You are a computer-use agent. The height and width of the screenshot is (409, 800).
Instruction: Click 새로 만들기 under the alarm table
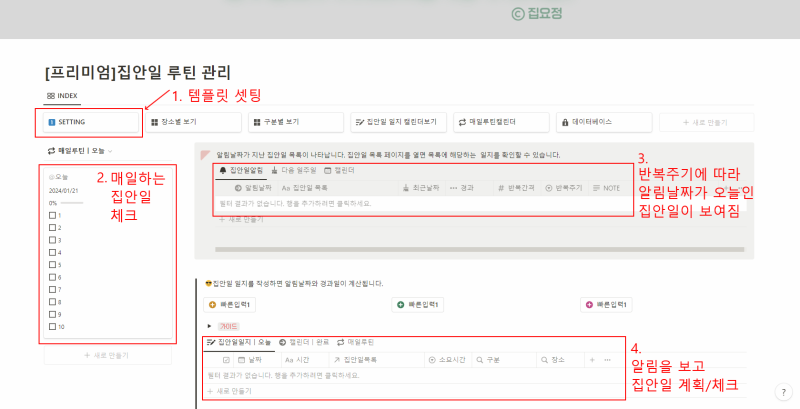(241, 219)
